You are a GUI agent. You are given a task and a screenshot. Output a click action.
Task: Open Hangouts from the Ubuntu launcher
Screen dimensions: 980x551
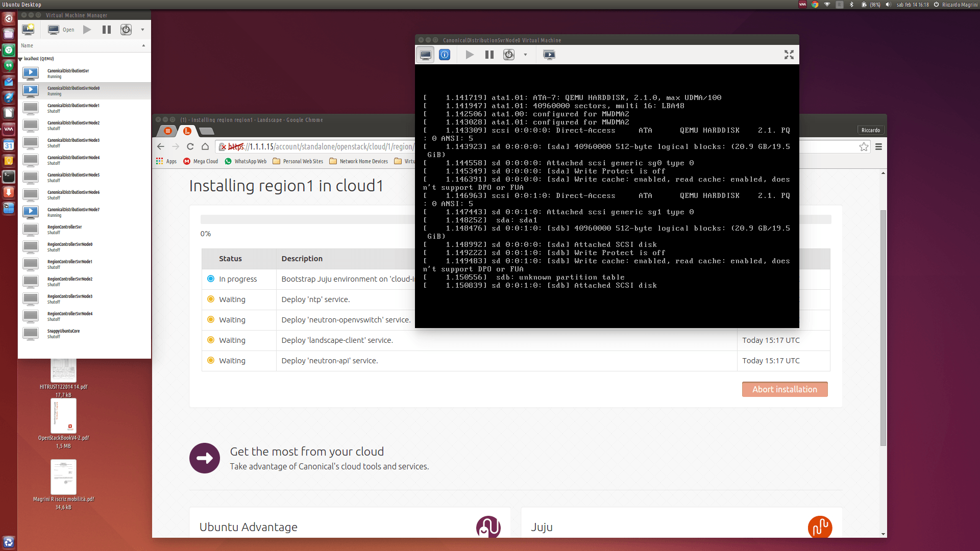click(x=9, y=66)
